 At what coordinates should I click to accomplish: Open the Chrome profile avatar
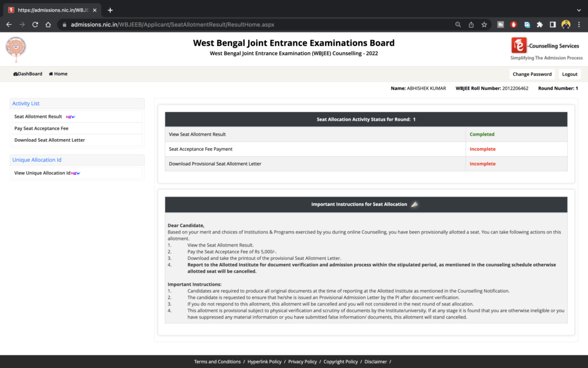pos(566,24)
